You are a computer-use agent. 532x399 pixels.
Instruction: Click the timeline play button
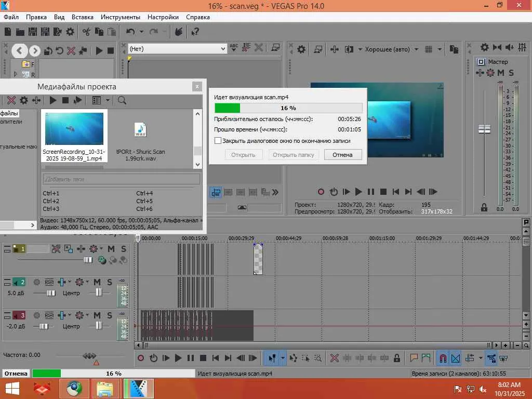coord(178,358)
